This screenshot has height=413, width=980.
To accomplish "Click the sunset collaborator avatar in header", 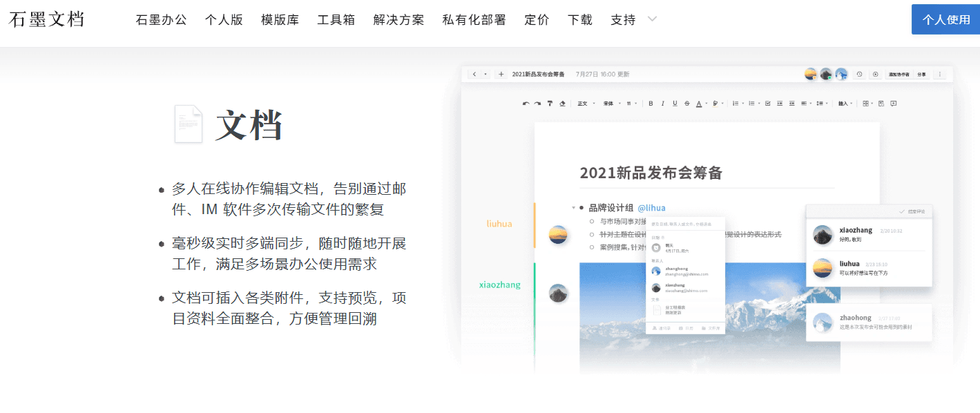I will click(811, 74).
